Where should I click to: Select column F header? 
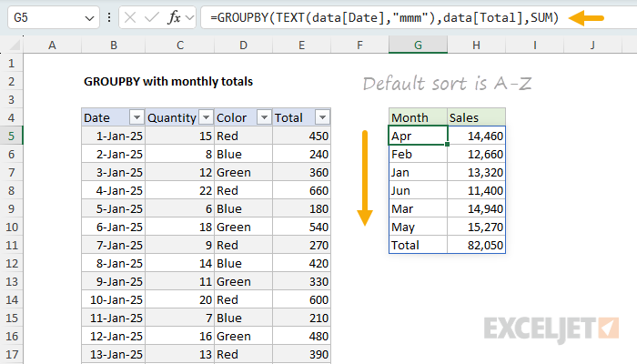[359, 45]
